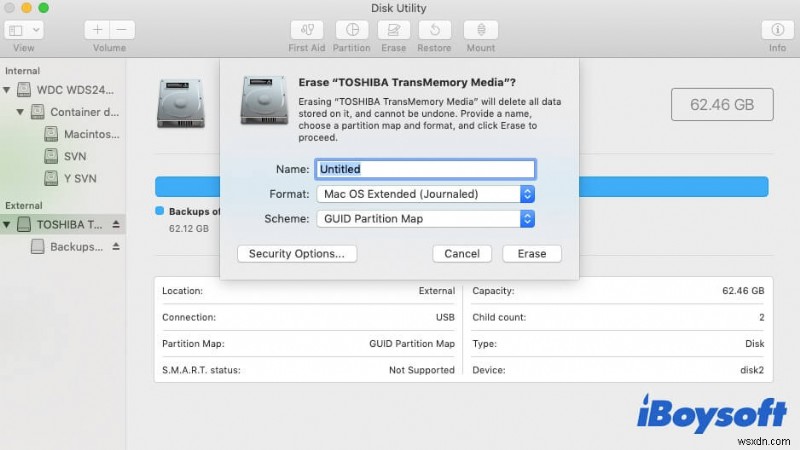Click the blue disk usage bar
The width and height of the screenshot is (800, 450).
pyautogui.click(x=673, y=187)
